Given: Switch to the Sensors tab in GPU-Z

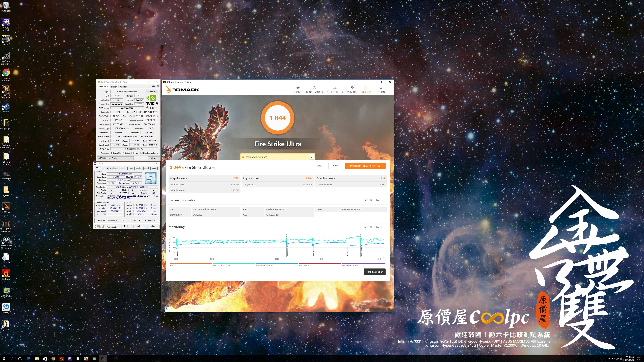Looking at the screenshot, I should (x=114, y=87).
